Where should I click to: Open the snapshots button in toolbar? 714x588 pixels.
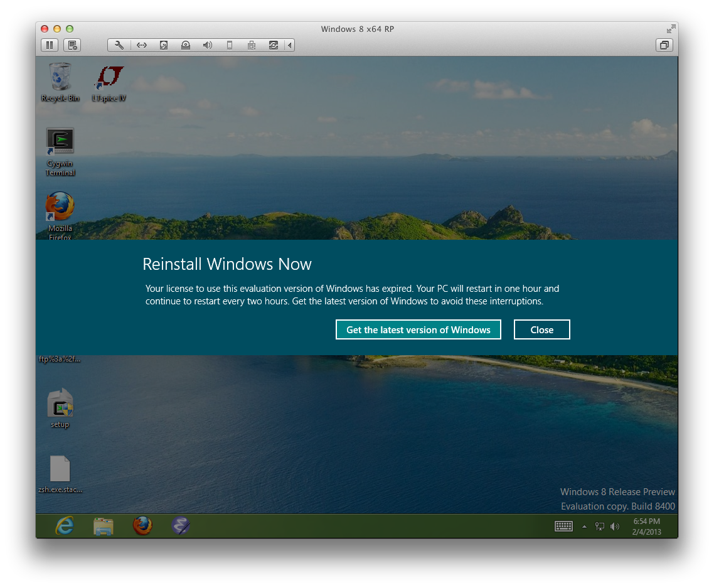[72, 45]
